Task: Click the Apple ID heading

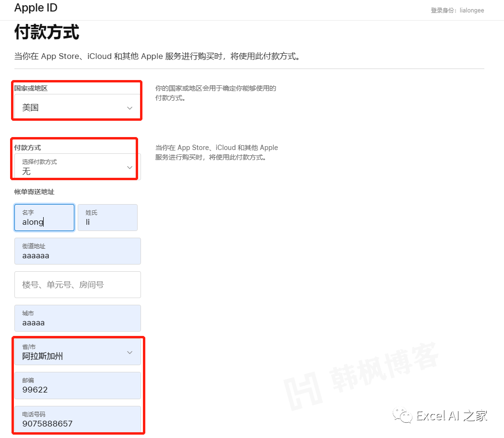Action: [x=35, y=8]
